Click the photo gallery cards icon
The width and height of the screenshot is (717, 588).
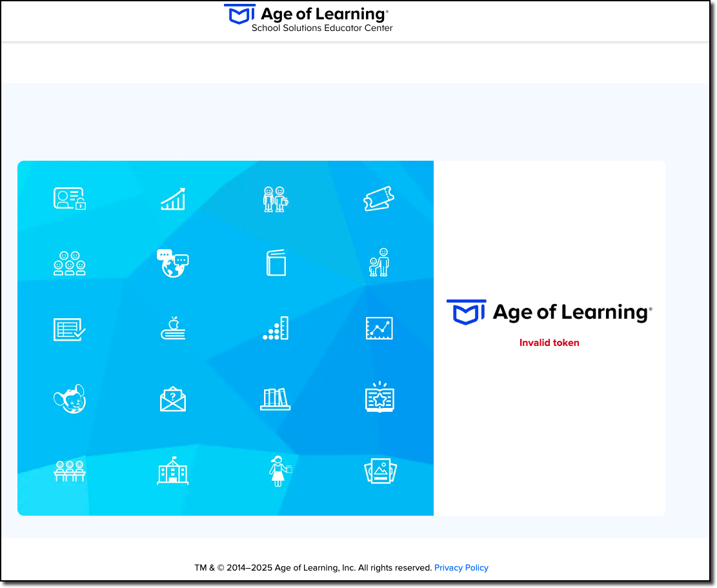(381, 471)
